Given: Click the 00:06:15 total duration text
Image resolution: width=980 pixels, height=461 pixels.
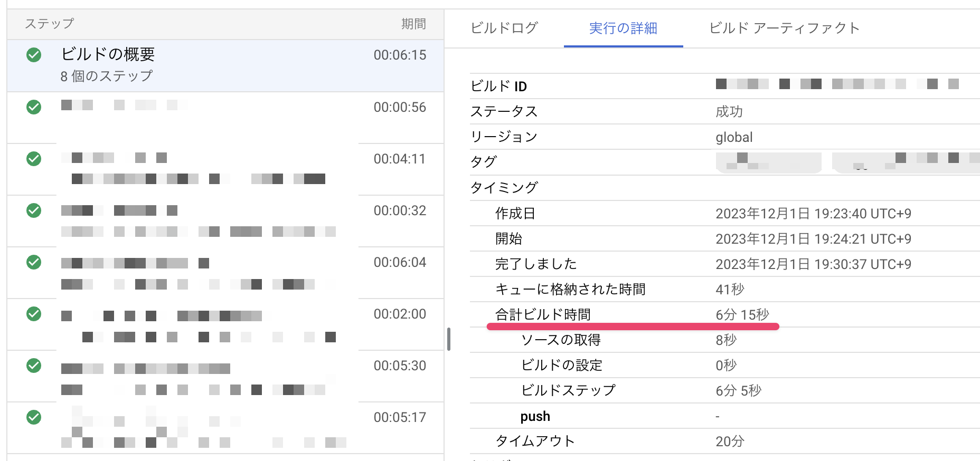Looking at the screenshot, I should [x=400, y=55].
